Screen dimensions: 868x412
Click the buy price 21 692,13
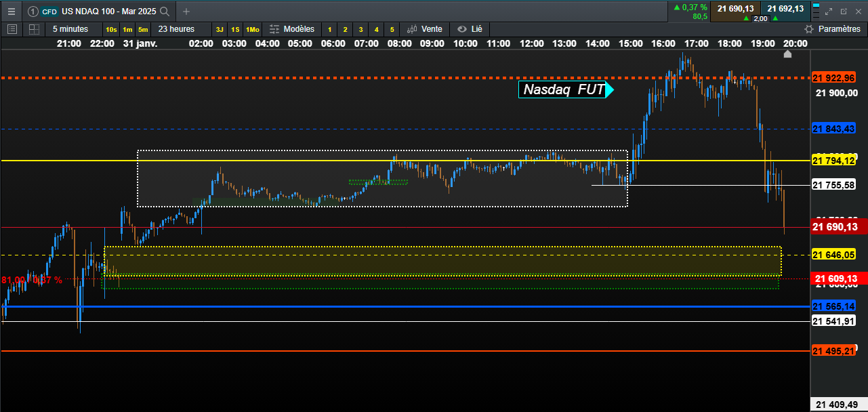pos(785,8)
